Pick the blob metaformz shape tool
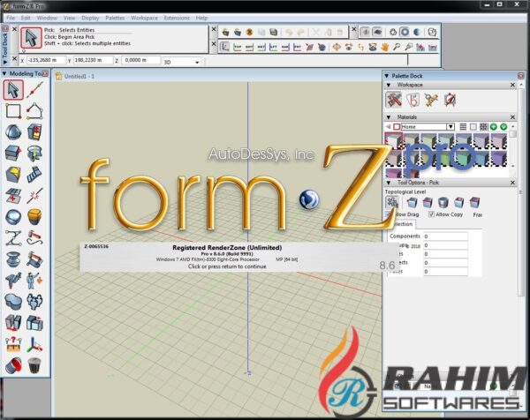The height and width of the screenshot is (420, 530). (13, 302)
